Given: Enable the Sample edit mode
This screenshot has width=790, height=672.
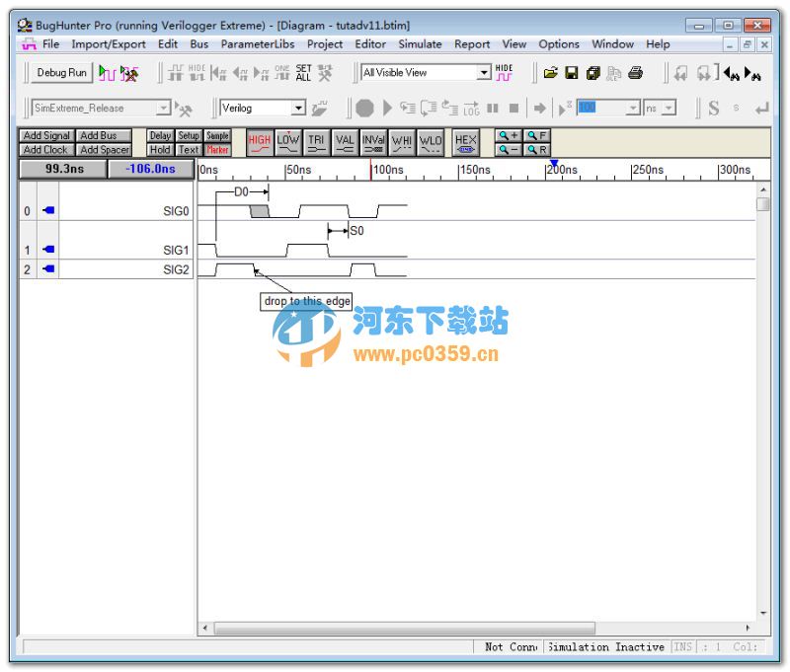Looking at the screenshot, I should pyautogui.click(x=216, y=136).
